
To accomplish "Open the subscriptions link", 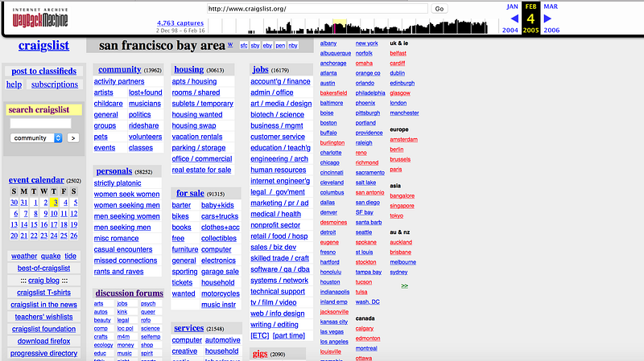I will point(55,84).
